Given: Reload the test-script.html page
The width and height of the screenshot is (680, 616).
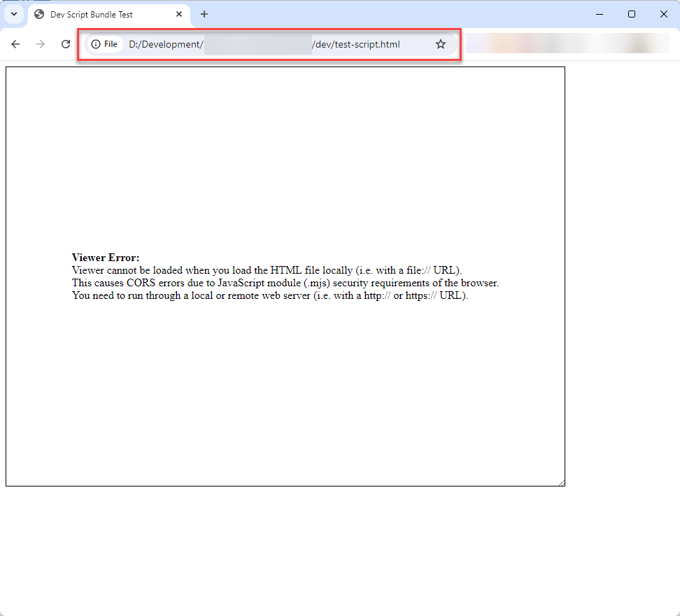Looking at the screenshot, I should 66,44.
